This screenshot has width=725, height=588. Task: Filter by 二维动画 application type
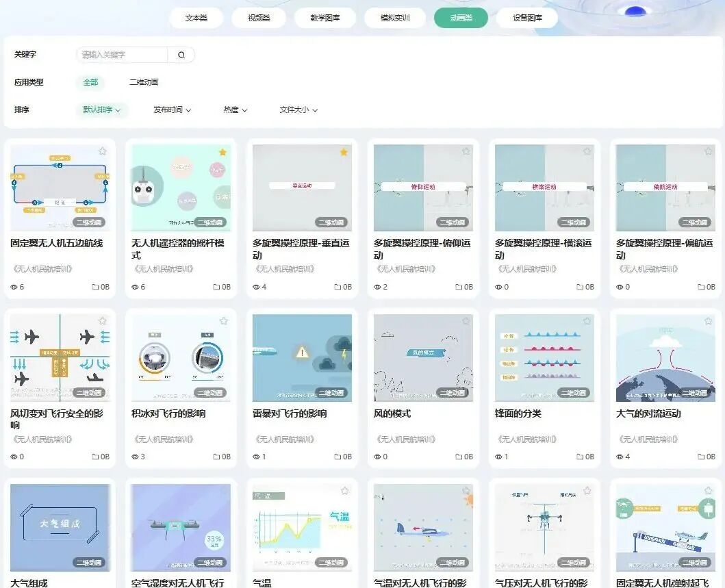tap(144, 82)
